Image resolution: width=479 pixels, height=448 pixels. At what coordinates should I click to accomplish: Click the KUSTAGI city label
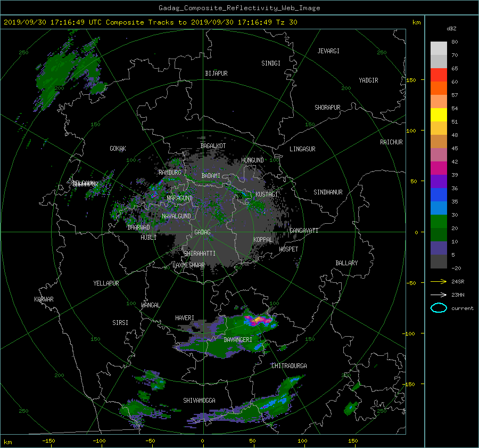click(267, 194)
